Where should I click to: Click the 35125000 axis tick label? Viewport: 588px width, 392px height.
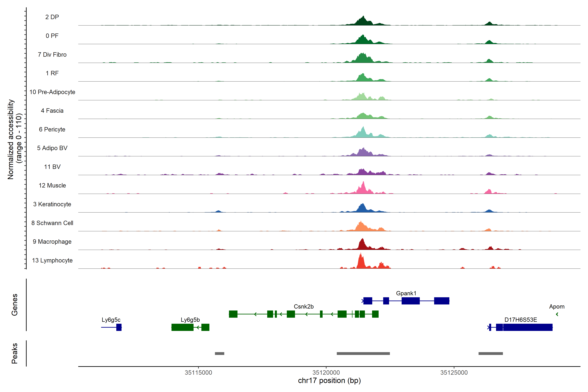pyautogui.click(x=454, y=373)
